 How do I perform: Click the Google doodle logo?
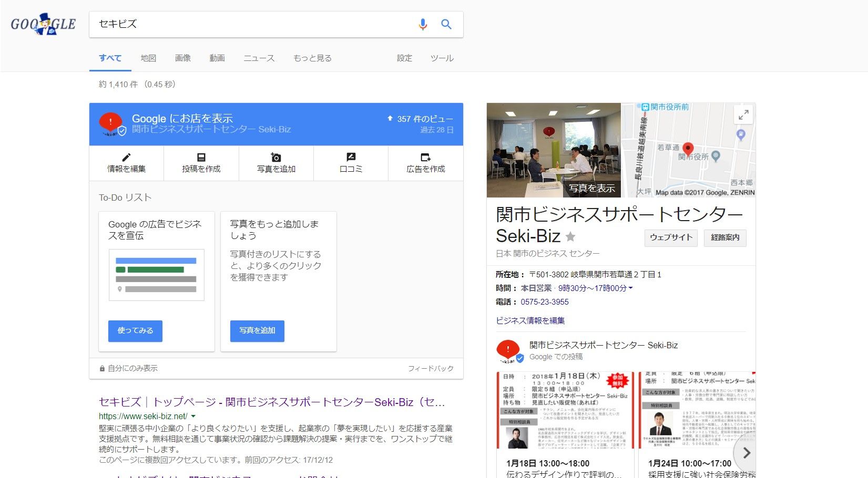click(x=43, y=24)
